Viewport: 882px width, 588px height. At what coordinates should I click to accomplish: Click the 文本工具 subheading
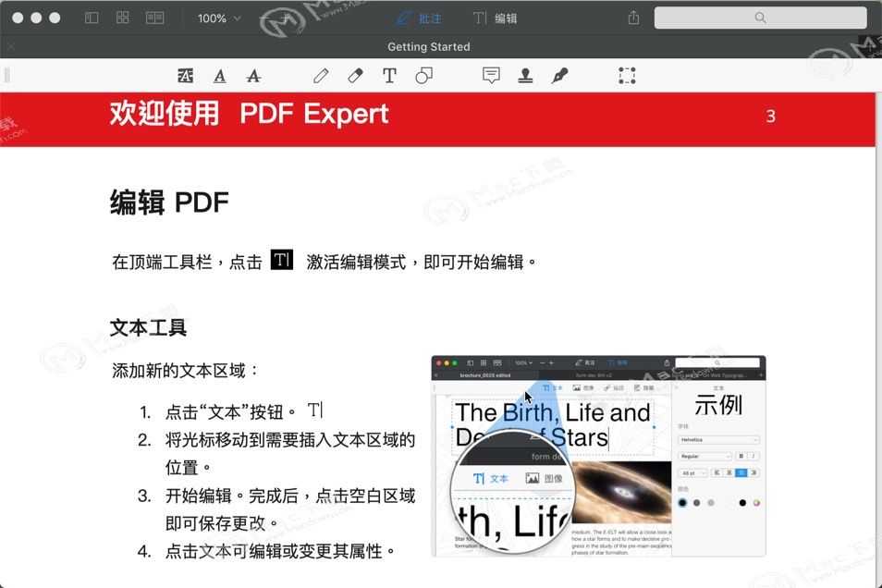pos(148,327)
